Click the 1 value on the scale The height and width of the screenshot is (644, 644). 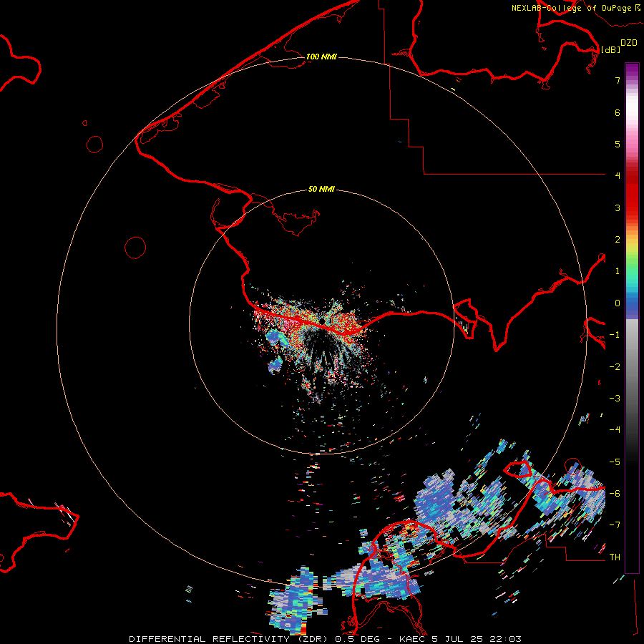tap(618, 271)
